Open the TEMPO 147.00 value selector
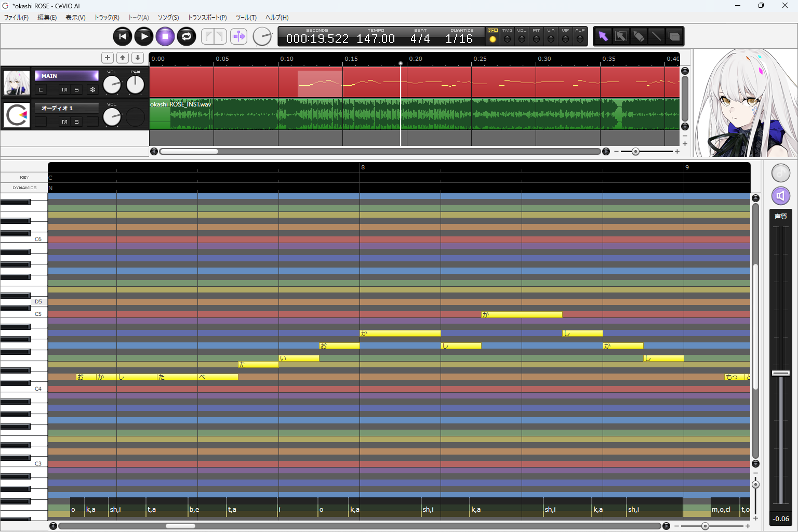The width and height of the screenshot is (798, 532). [376, 39]
